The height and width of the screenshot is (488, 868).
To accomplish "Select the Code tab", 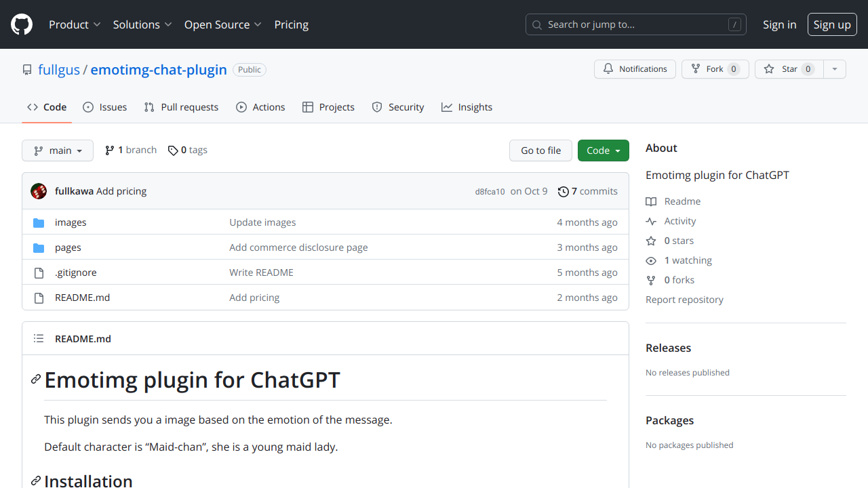I will pos(47,107).
